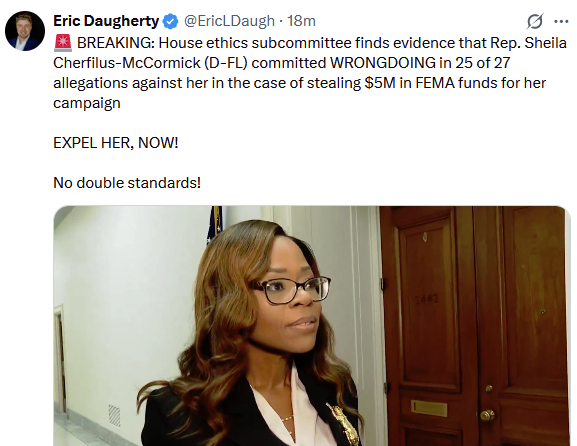Open the attached photo of the congresswoman
Image resolution: width=577 pixels, height=446 pixels.
click(x=312, y=326)
